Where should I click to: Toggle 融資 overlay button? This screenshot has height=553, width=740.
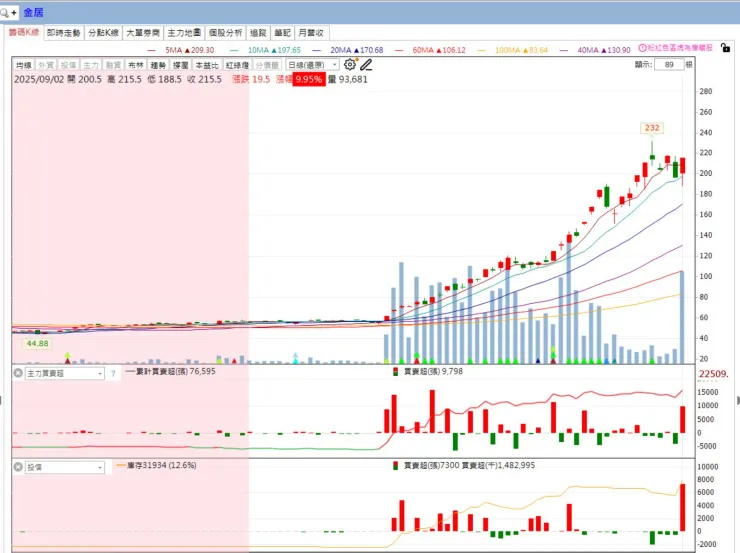pos(113,65)
